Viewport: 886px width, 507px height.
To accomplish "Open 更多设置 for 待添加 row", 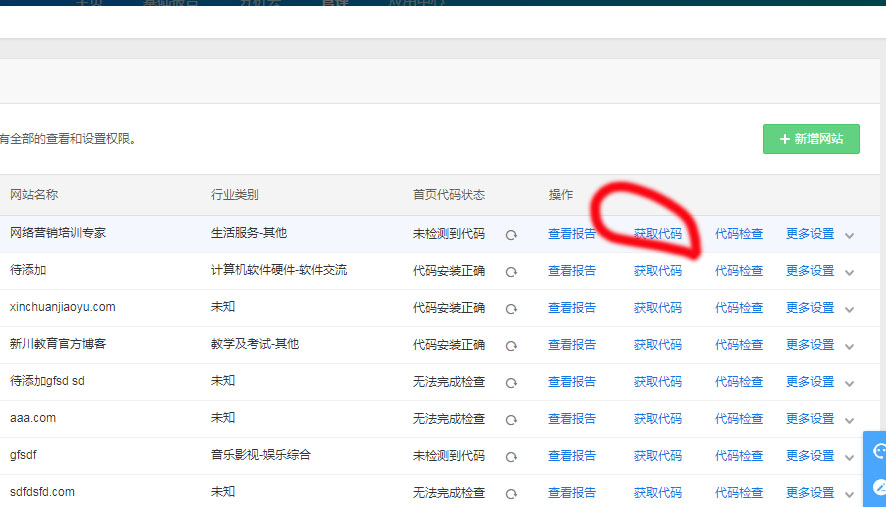I will pyautogui.click(x=810, y=271).
